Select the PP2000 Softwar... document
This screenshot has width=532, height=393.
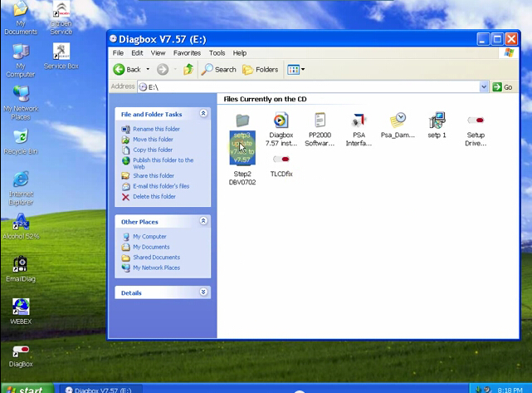point(320,130)
